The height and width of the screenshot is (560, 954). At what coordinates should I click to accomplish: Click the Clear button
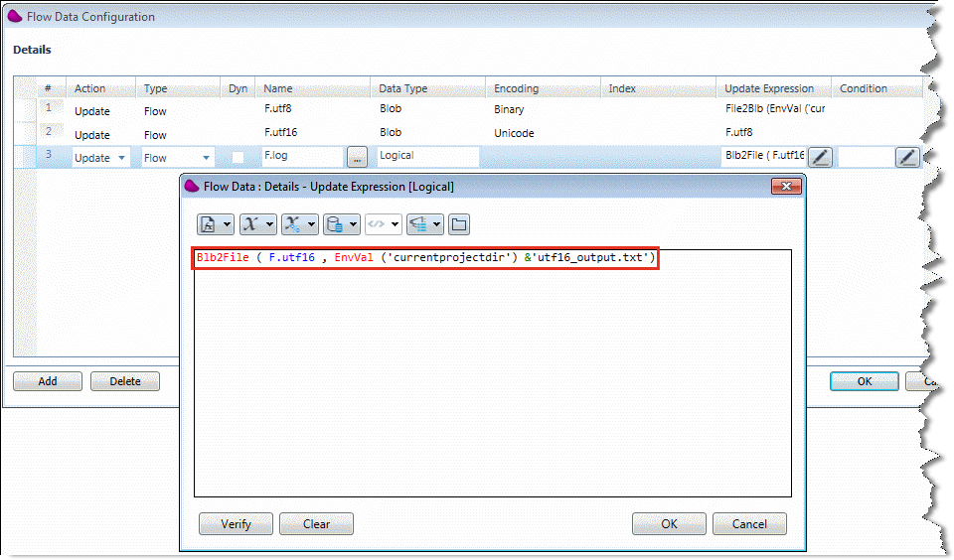(x=316, y=524)
